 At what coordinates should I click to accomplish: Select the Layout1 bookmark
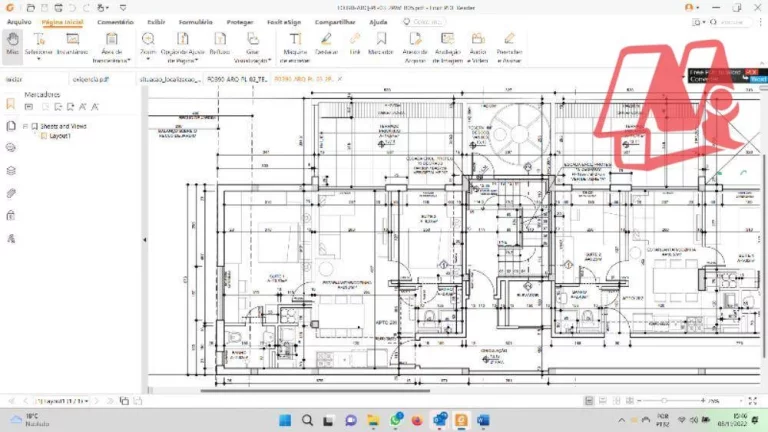(x=59, y=136)
